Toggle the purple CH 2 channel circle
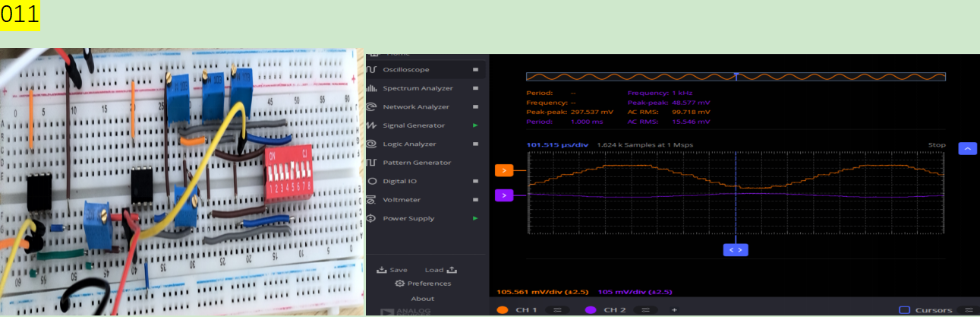The height and width of the screenshot is (317, 980). (591, 309)
